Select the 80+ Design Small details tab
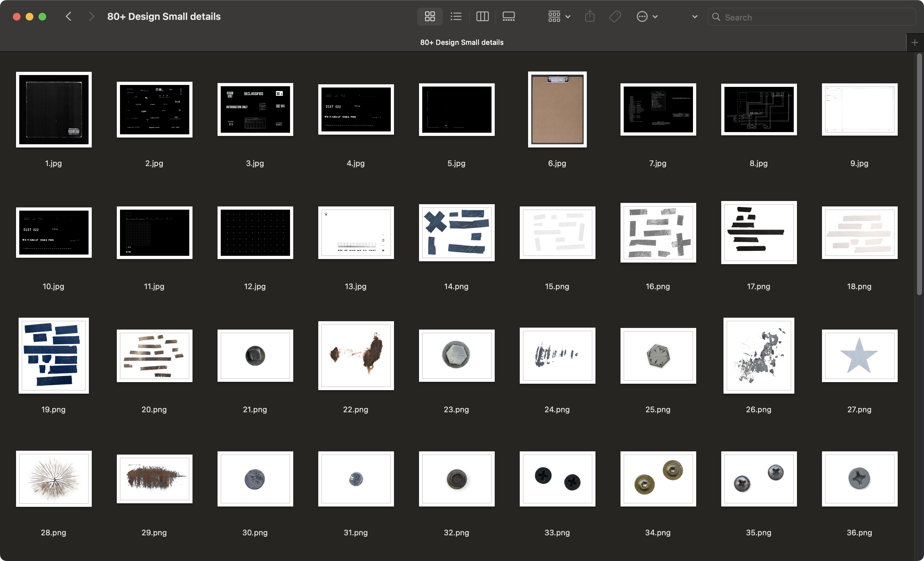 click(461, 42)
